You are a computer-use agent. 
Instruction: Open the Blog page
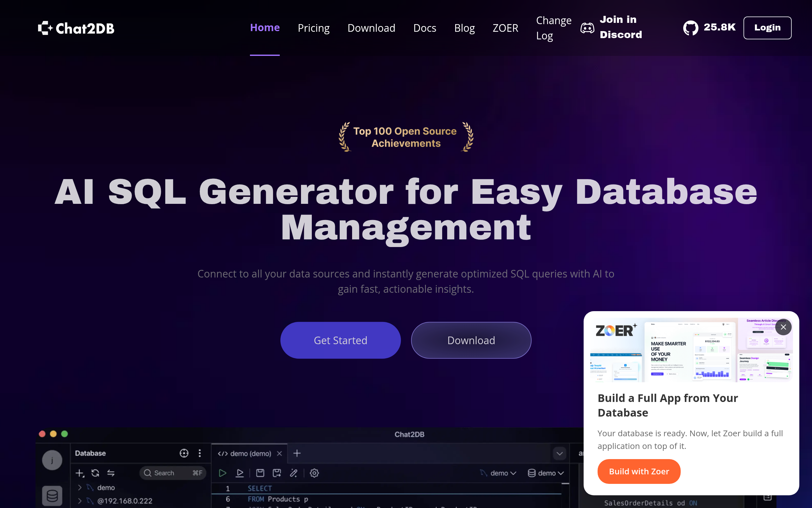pos(464,28)
